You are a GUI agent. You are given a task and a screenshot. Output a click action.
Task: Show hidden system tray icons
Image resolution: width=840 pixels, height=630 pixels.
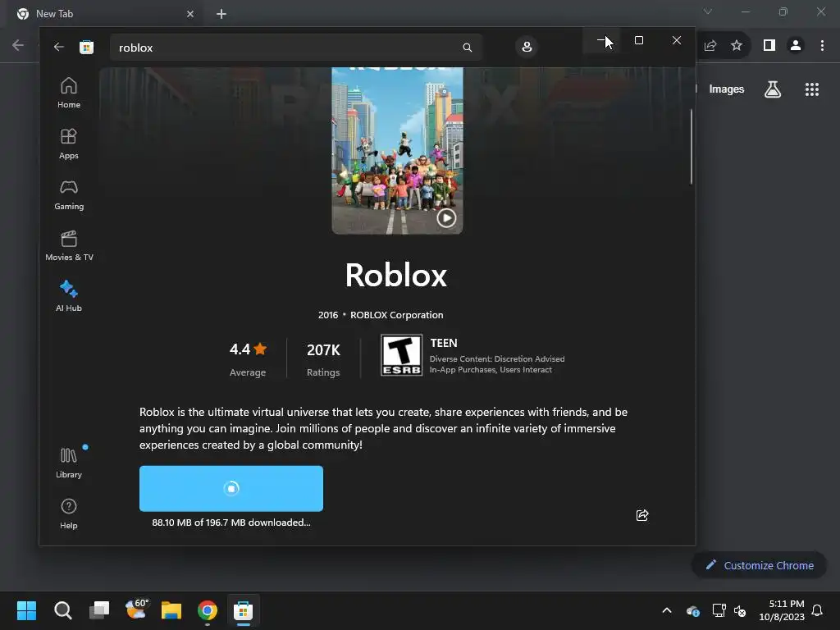pyautogui.click(x=667, y=610)
